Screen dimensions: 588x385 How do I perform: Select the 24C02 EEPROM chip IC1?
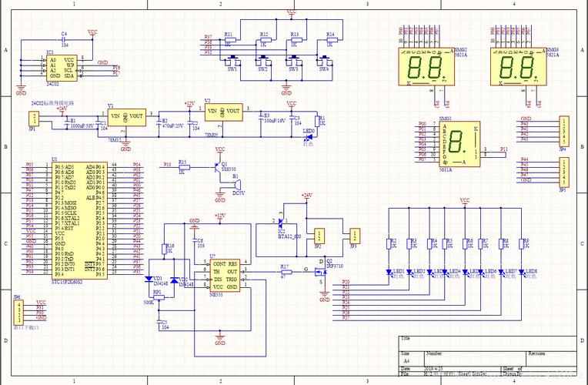tap(62, 68)
